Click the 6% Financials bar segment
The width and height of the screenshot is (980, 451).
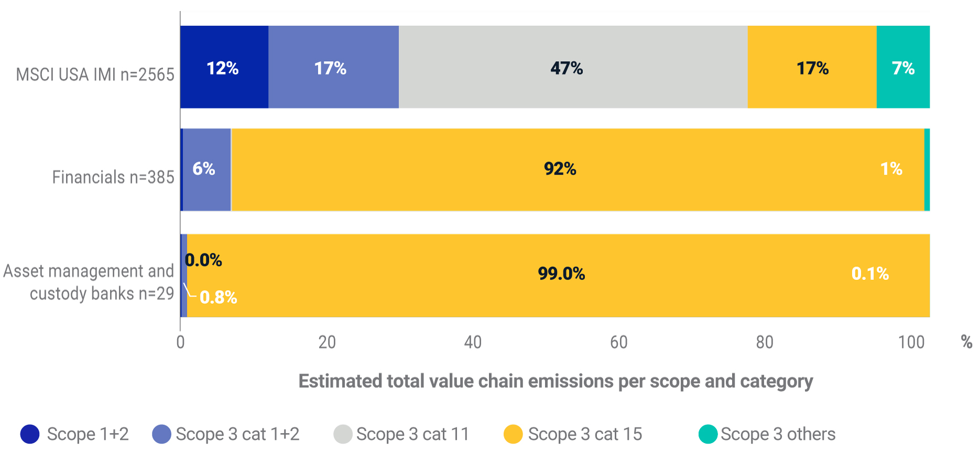pyautogui.click(x=206, y=169)
